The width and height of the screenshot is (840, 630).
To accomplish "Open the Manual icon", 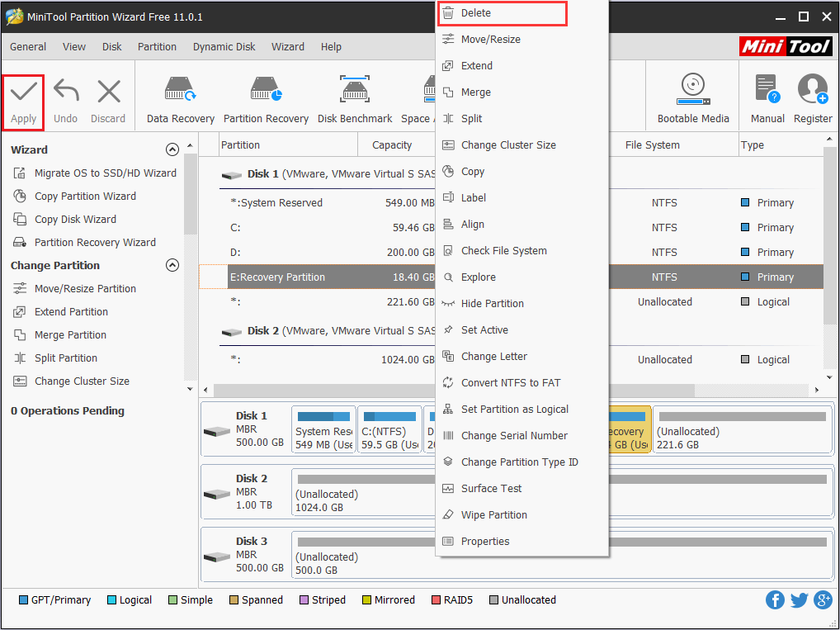I will click(767, 88).
